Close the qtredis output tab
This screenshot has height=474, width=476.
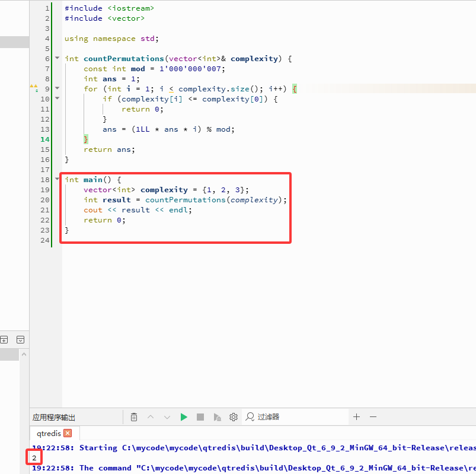click(x=68, y=433)
